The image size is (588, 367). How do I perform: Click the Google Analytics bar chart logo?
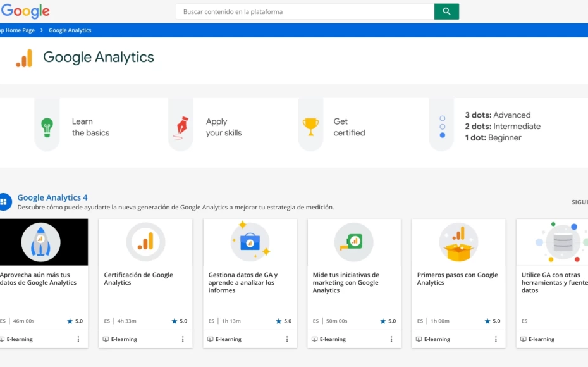(x=25, y=58)
